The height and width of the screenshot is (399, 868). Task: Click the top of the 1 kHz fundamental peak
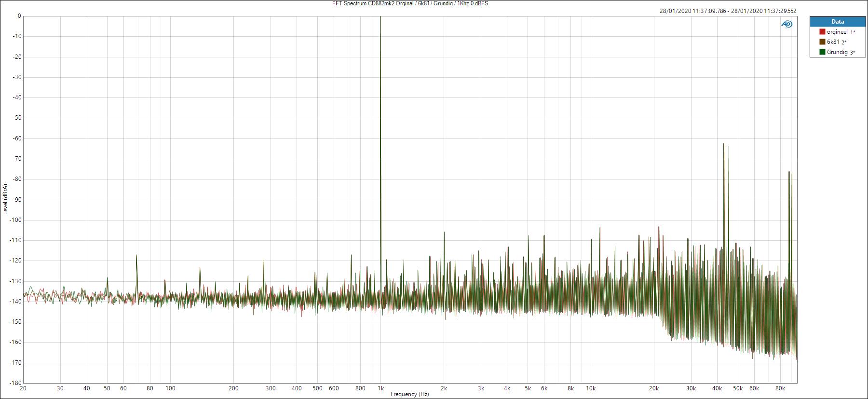[380, 17]
